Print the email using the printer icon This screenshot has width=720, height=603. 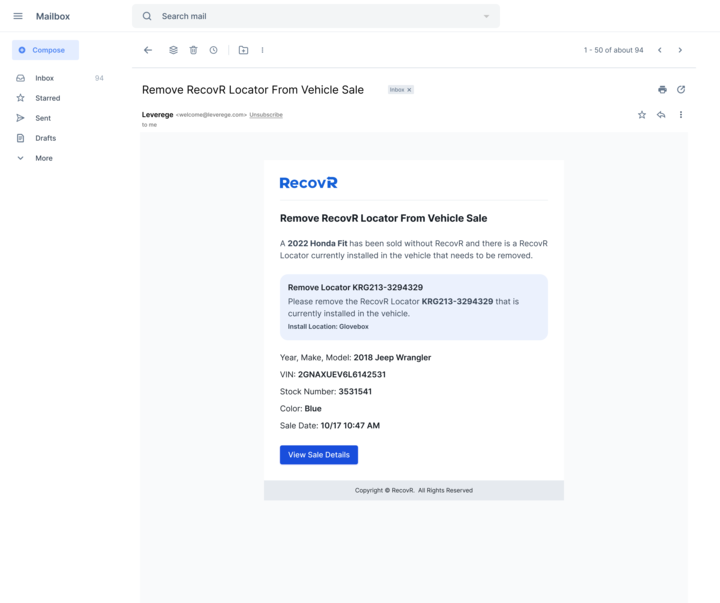point(662,90)
